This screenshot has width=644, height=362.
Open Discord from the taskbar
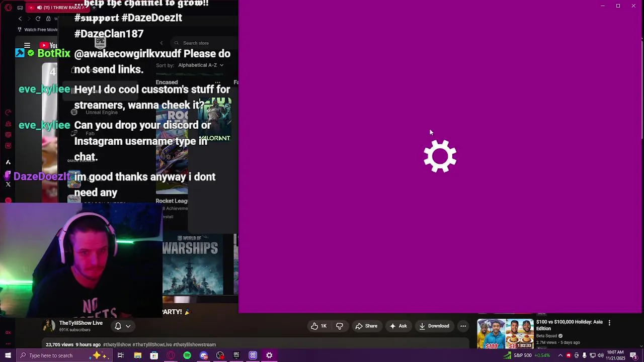203,355
